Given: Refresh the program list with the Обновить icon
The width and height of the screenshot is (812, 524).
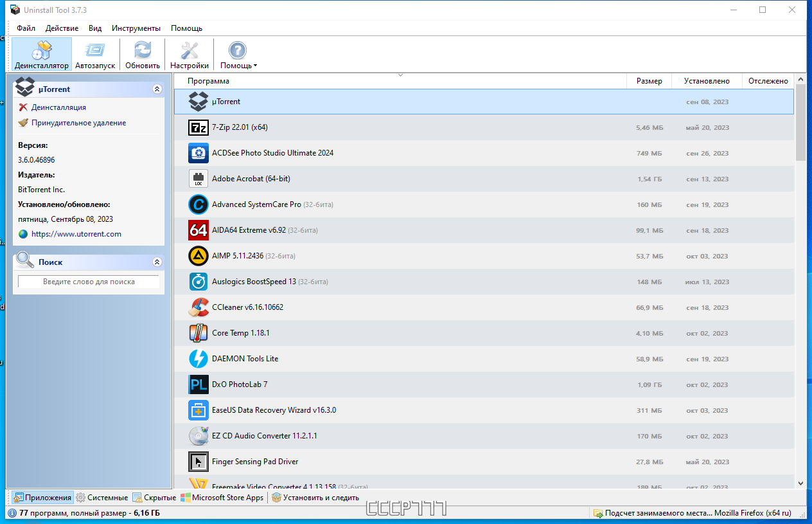Looking at the screenshot, I should click(142, 54).
